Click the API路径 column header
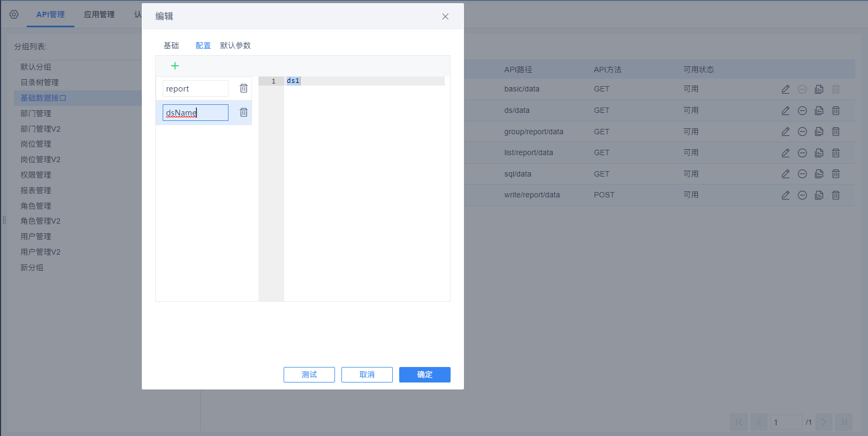This screenshot has height=436, width=868. pos(518,70)
